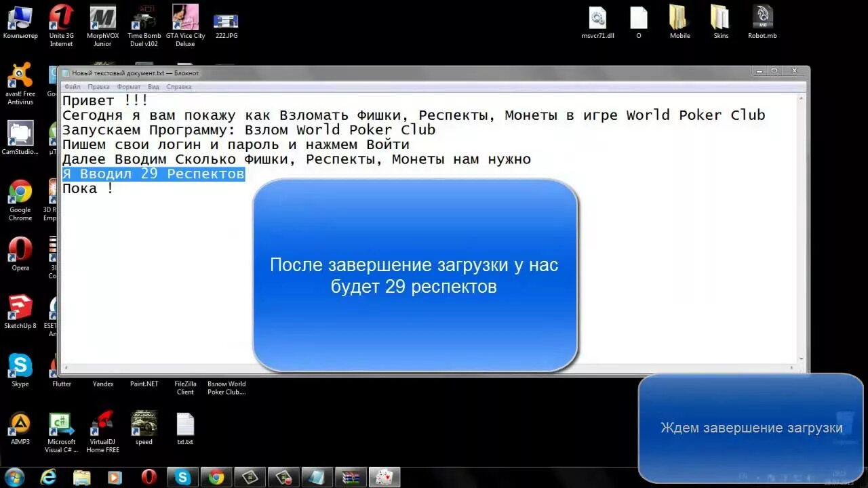Launch Internet Explorer from the taskbar
Image resolution: width=868 pixels, height=488 pixels.
click(x=48, y=477)
